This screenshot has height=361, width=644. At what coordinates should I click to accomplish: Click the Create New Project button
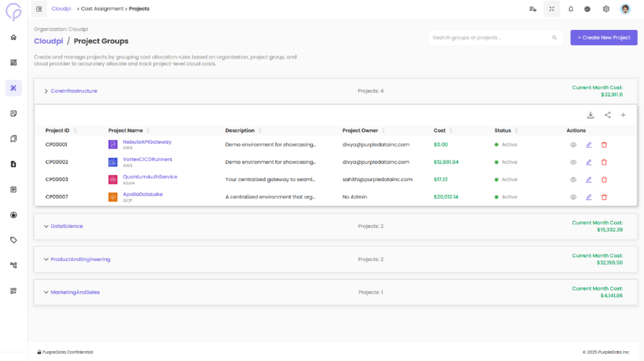pyautogui.click(x=604, y=37)
